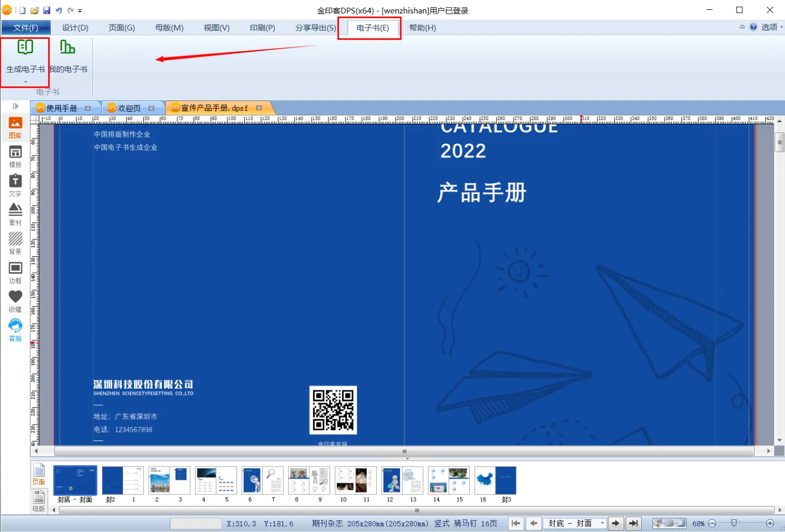Open the 模板 (templates) panel
This screenshot has height=532, width=785.
pos(15,157)
